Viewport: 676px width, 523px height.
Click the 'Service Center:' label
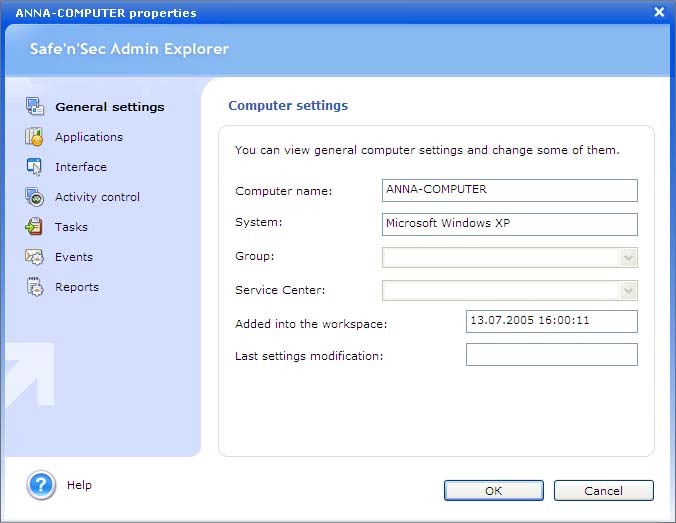pyautogui.click(x=280, y=290)
